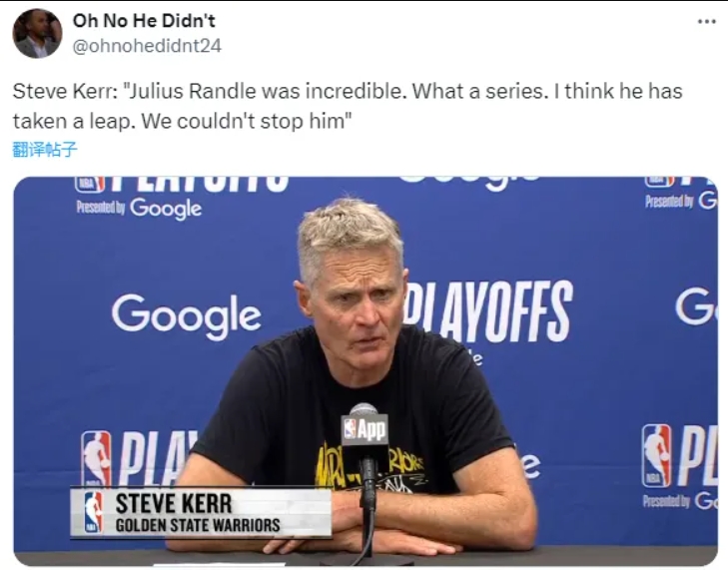Click the NBA Playoffs logo behind Kerr's left arm
Viewport: 728px width, 570px height.
pyautogui.click(x=139, y=458)
